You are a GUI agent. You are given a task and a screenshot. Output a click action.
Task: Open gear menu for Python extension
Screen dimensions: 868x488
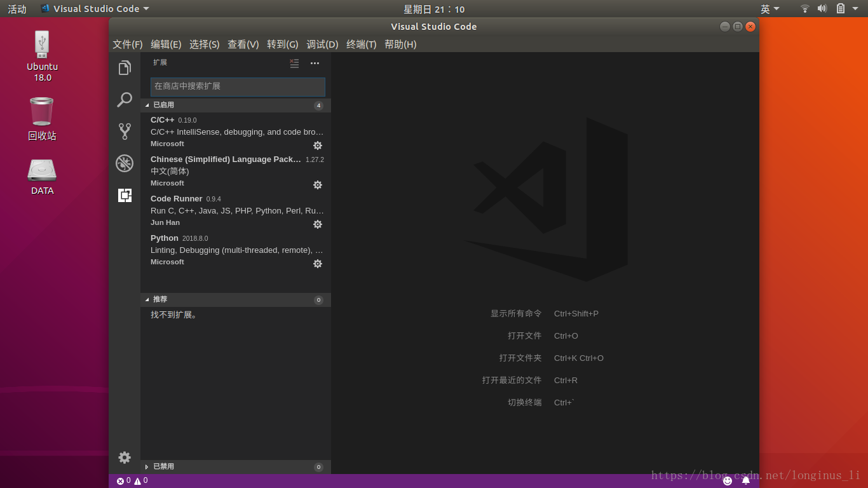318,264
